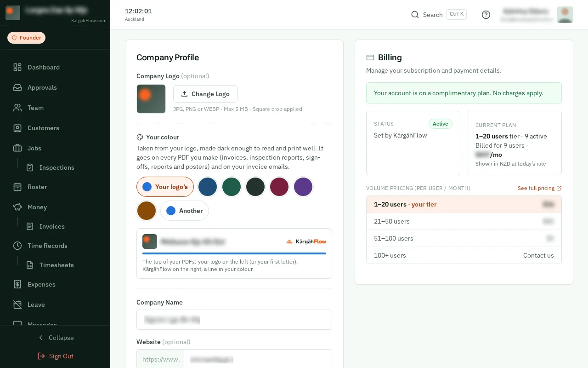Click the Customers contact icon
The image size is (588, 368).
pyautogui.click(x=17, y=128)
